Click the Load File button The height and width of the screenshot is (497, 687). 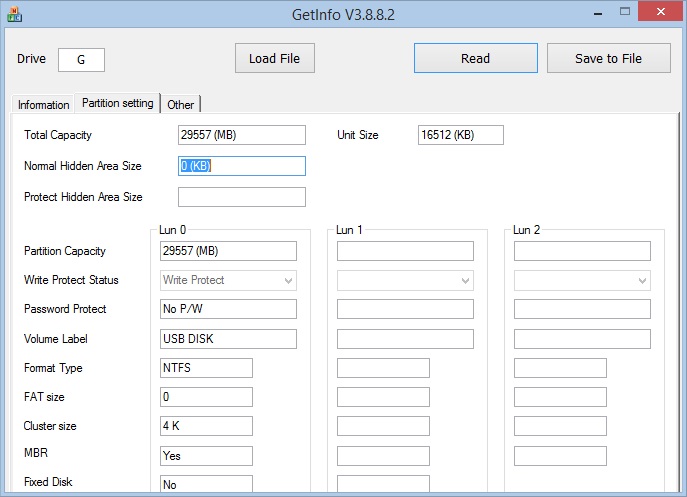275,58
